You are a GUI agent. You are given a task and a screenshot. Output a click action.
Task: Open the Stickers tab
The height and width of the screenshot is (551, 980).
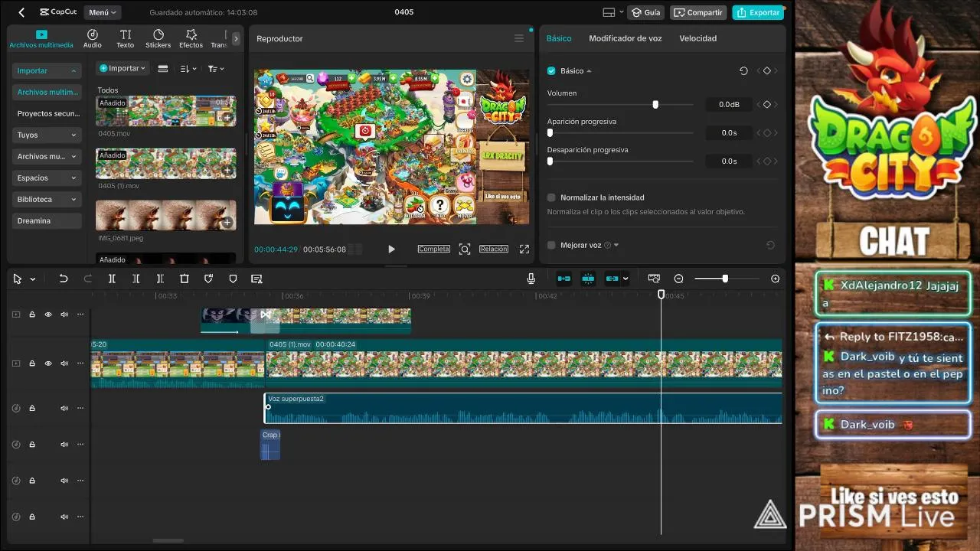(x=158, y=39)
